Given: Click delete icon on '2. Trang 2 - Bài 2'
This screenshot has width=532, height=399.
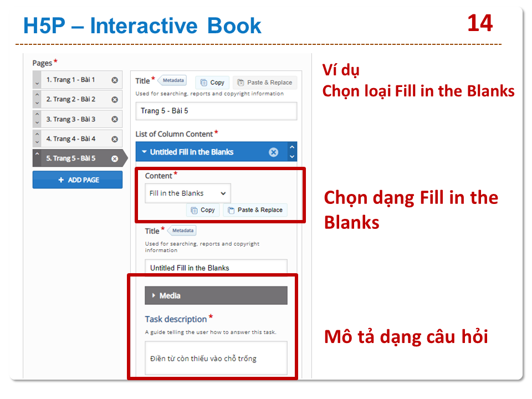Looking at the screenshot, I should pyautogui.click(x=115, y=100).
